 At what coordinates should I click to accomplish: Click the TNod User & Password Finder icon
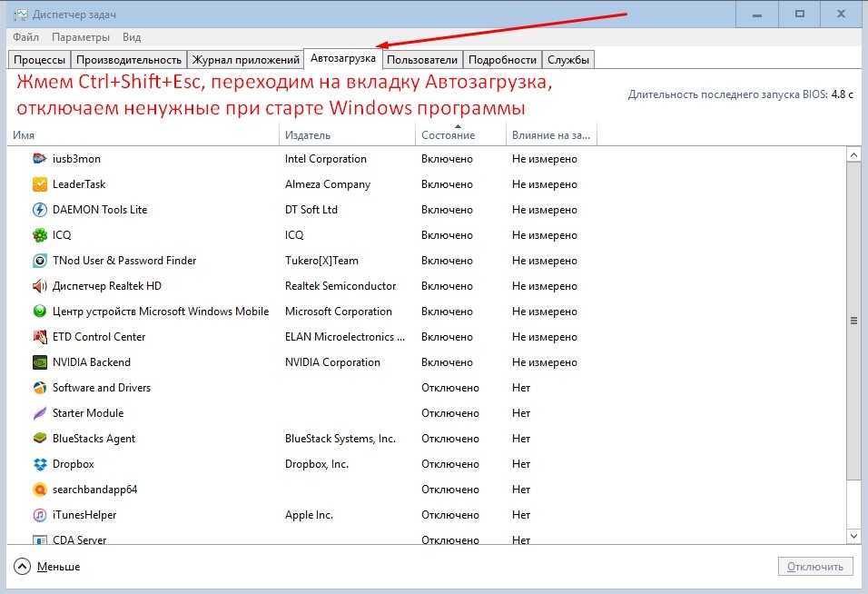click(39, 261)
